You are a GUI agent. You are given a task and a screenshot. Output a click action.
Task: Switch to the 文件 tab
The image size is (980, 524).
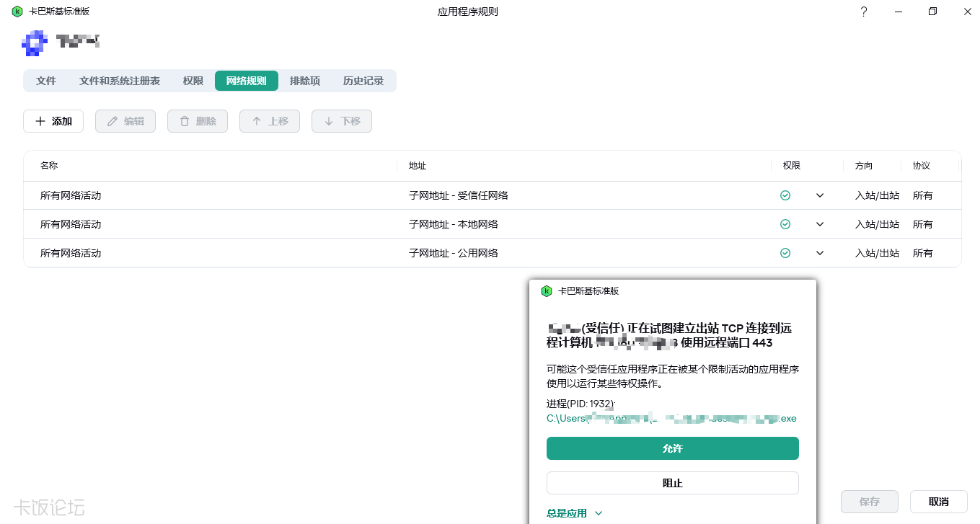[46, 81]
